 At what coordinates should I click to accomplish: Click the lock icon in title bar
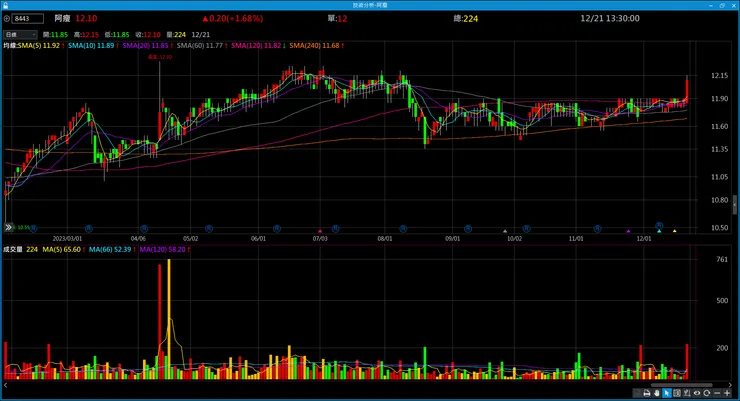click(5, 5)
